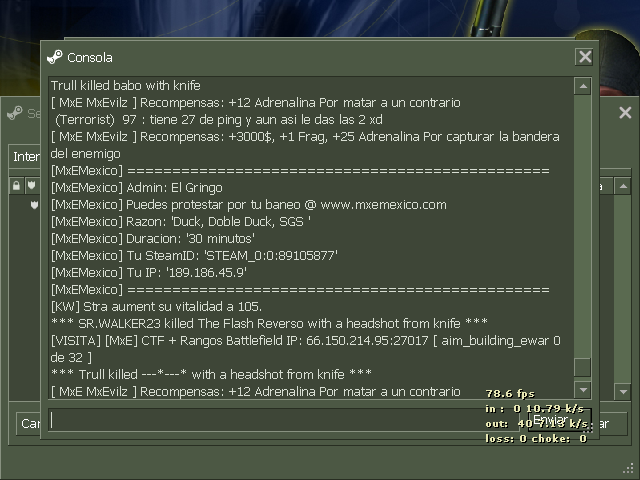Click the Steam logo beside Consola title
Screen dimensions: 640x480
55,57
